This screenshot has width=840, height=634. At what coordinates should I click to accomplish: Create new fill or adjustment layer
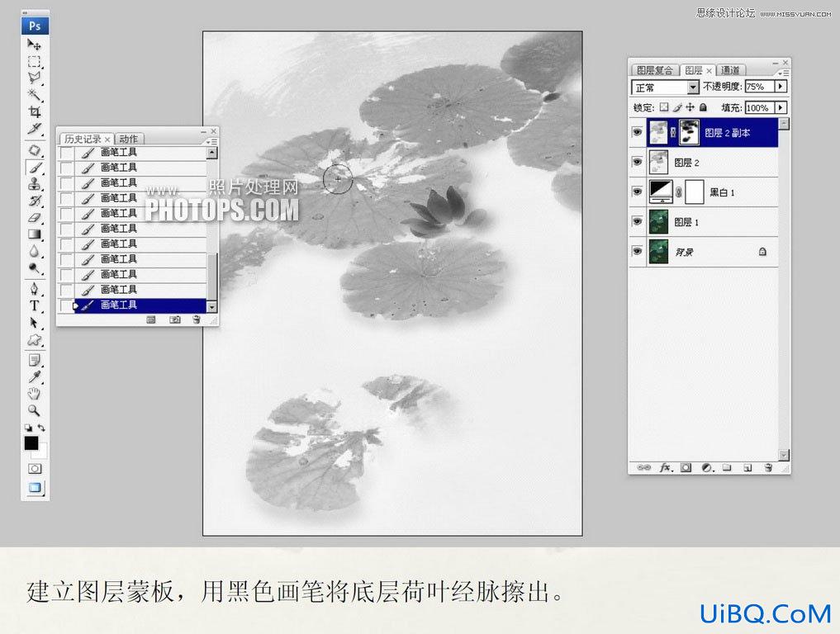tap(706, 467)
